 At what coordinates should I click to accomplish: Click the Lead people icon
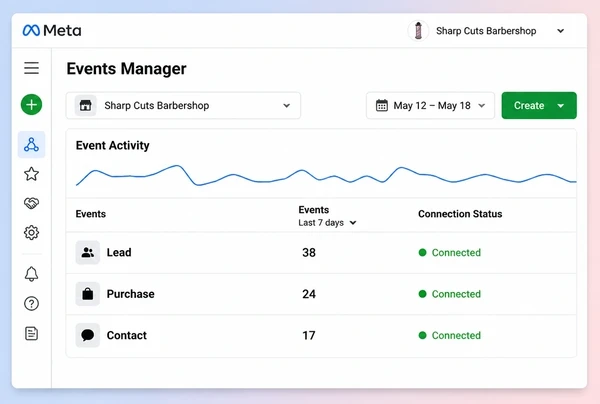(x=88, y=252)
